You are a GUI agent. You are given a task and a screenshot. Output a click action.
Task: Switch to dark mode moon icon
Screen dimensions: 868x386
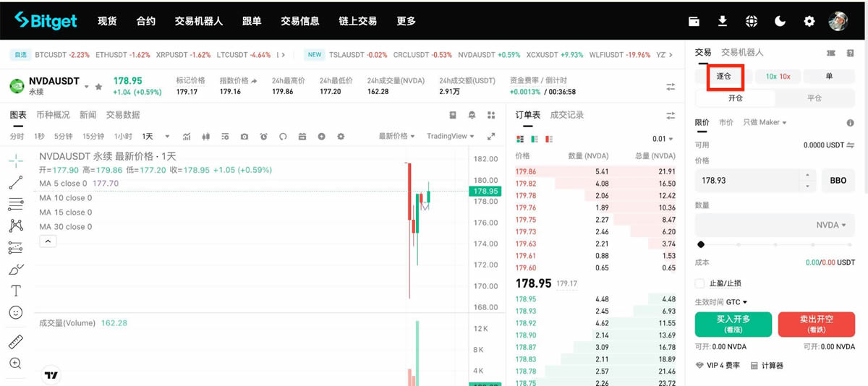pos(780,21)
